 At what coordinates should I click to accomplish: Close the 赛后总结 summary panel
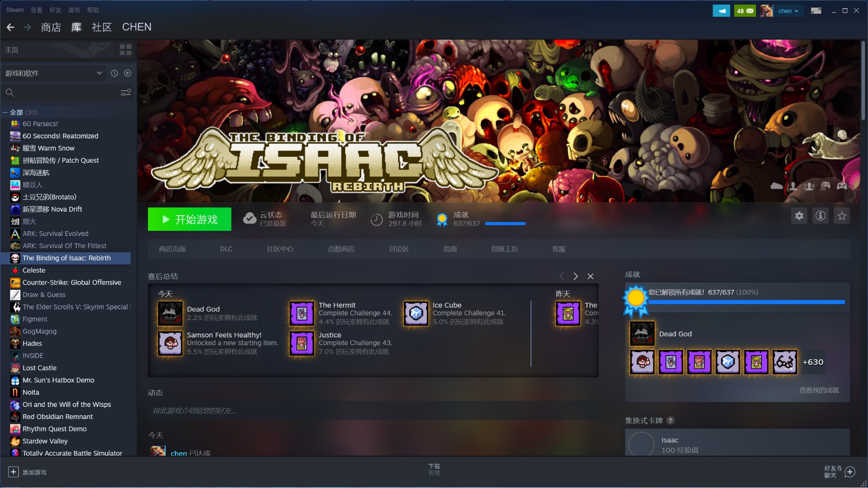coord(590,276)
